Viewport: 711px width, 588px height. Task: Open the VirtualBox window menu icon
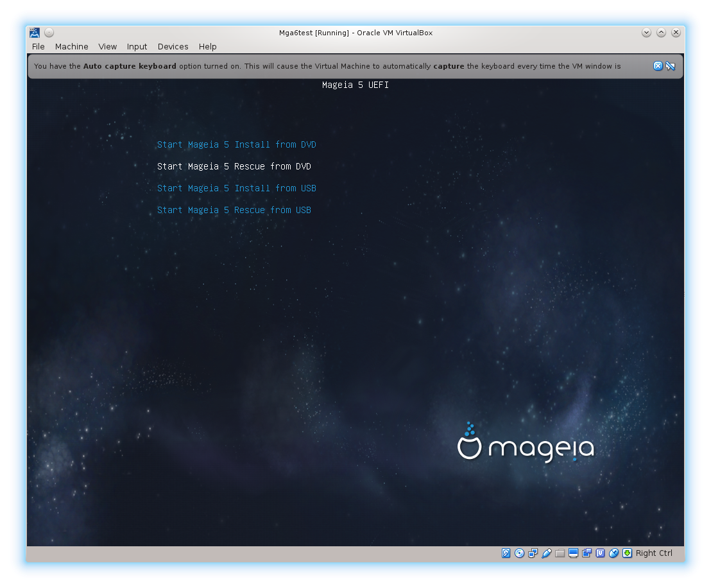coord(35,33)
